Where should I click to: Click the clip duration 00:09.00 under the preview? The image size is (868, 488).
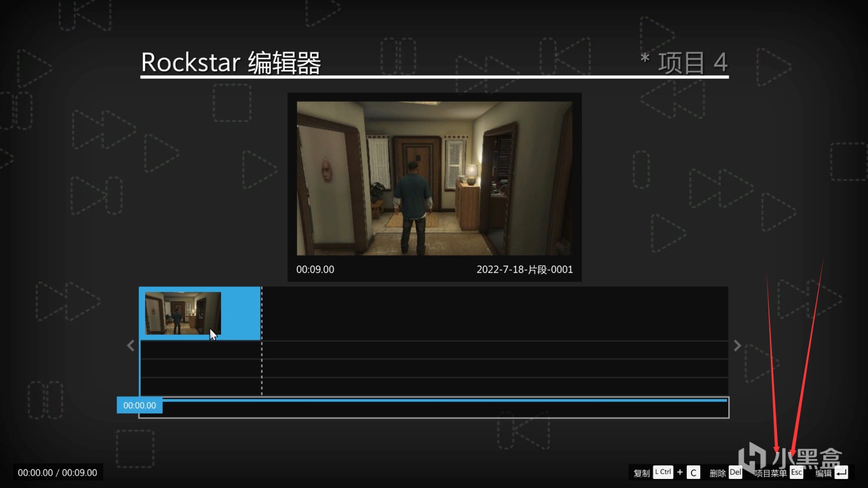click(x=315, y=270)
